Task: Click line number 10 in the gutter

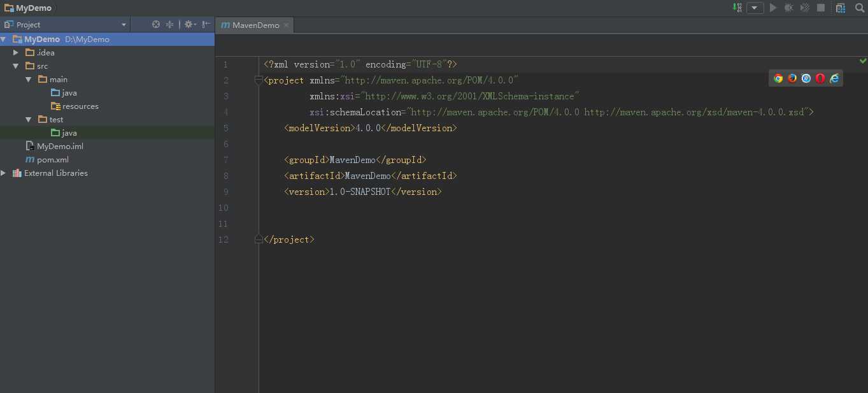Action: (x=223, y=208)
